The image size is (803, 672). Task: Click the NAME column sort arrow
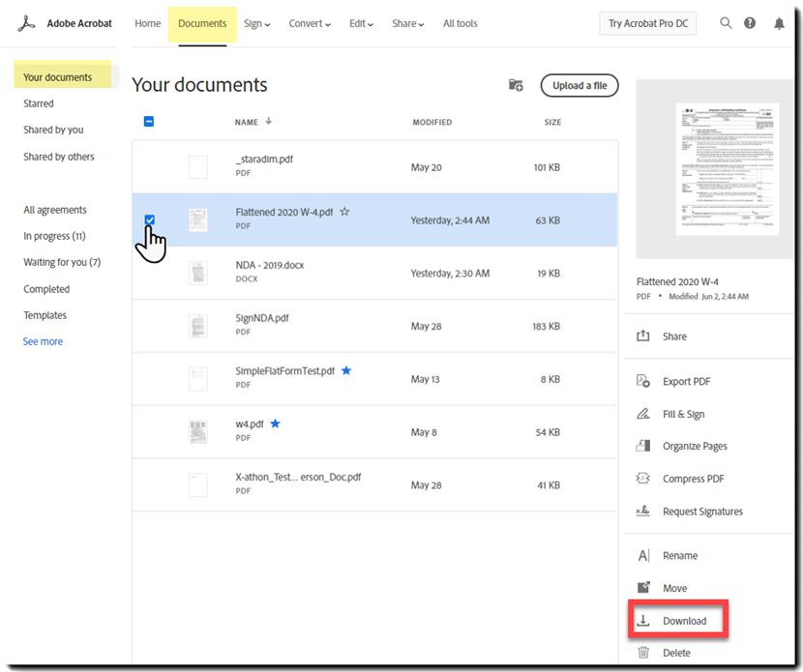point(268,121)
